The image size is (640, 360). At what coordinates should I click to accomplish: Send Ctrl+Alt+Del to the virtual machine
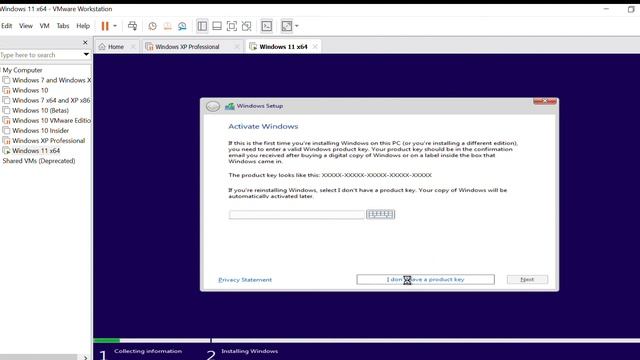(x=132, y=26)
